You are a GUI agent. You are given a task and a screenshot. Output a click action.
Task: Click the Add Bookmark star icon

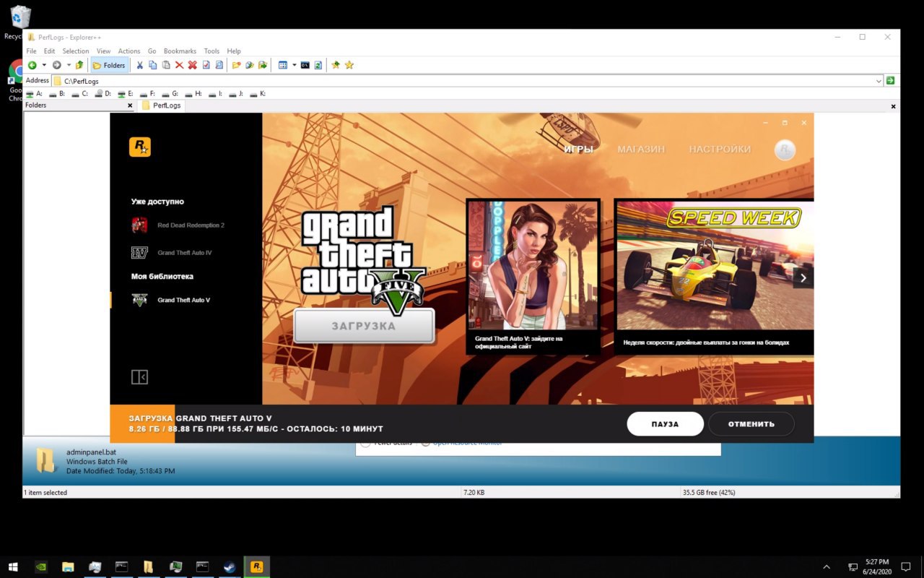click(x=336, y=65)
